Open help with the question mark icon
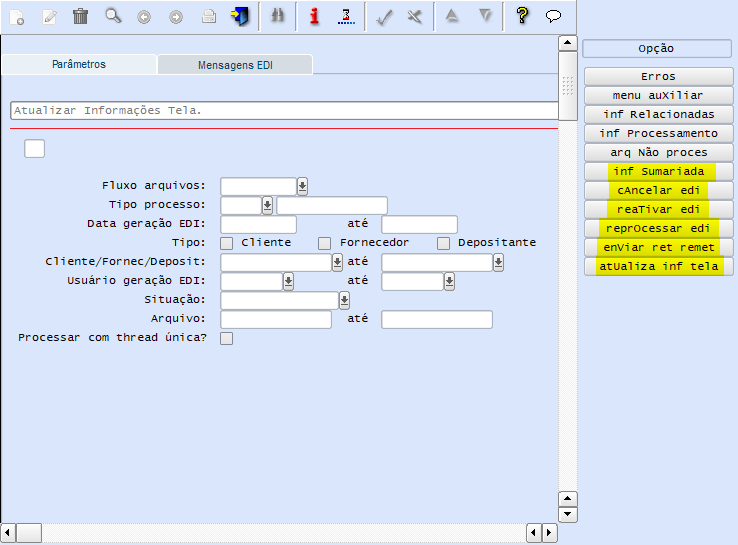The image size is (738, 545). click(522, 16)
